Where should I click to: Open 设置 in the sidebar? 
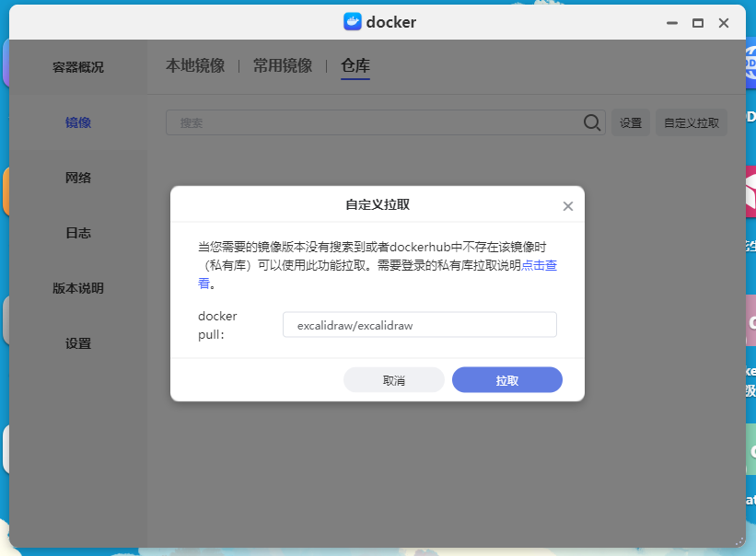(78, 343)
